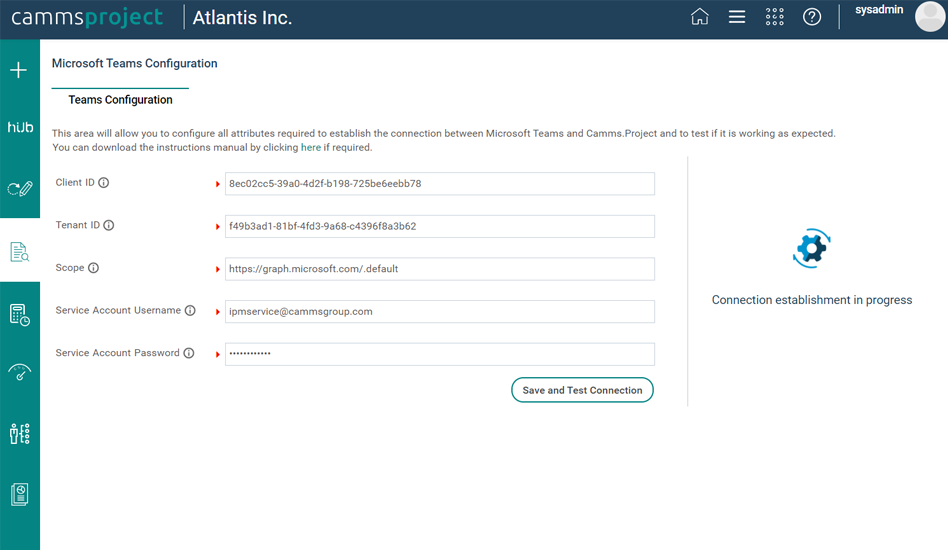The image size is (948, 550).
Task: Open the sliders settings sidebar icon
Action: [x=20, y=434]
